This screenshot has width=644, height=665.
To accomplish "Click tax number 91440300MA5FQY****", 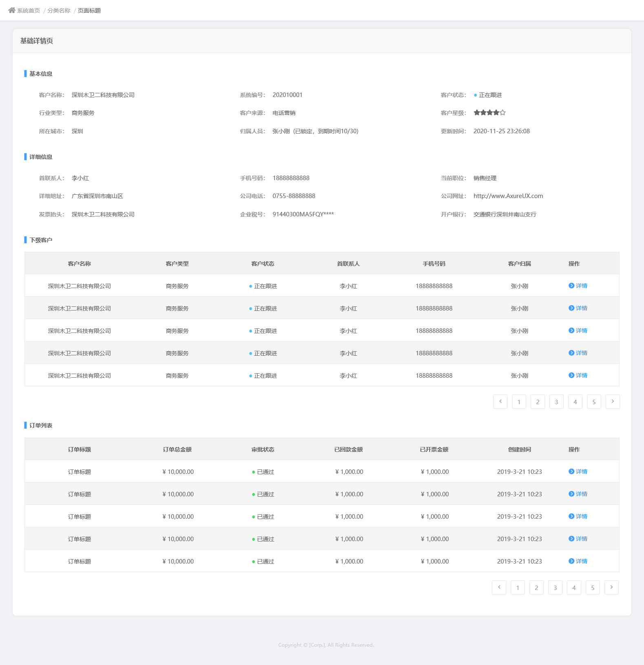I will coord(303,214).
